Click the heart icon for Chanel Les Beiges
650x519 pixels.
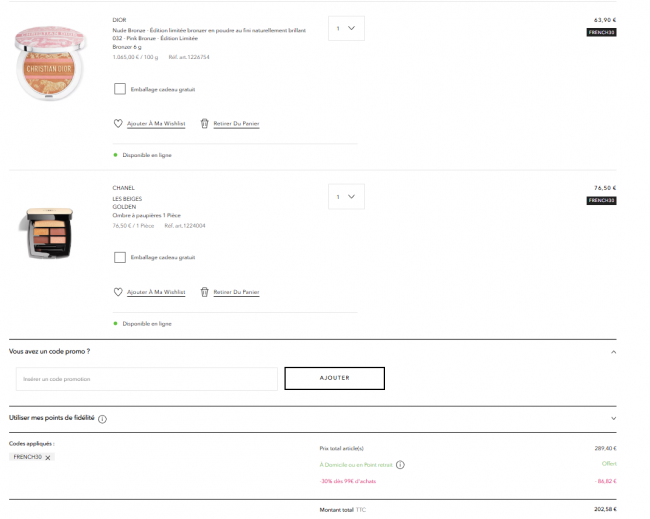[118, 292]
